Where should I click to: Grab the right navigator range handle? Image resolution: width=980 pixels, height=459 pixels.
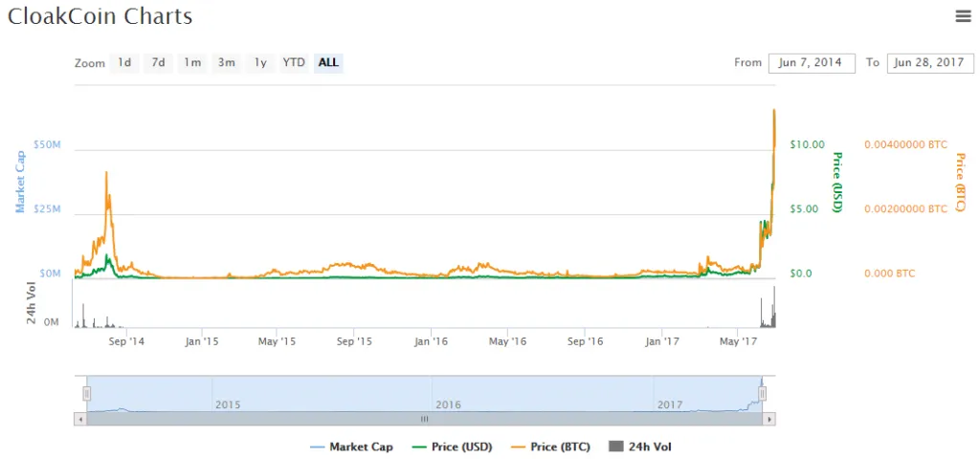coord(762,393)
